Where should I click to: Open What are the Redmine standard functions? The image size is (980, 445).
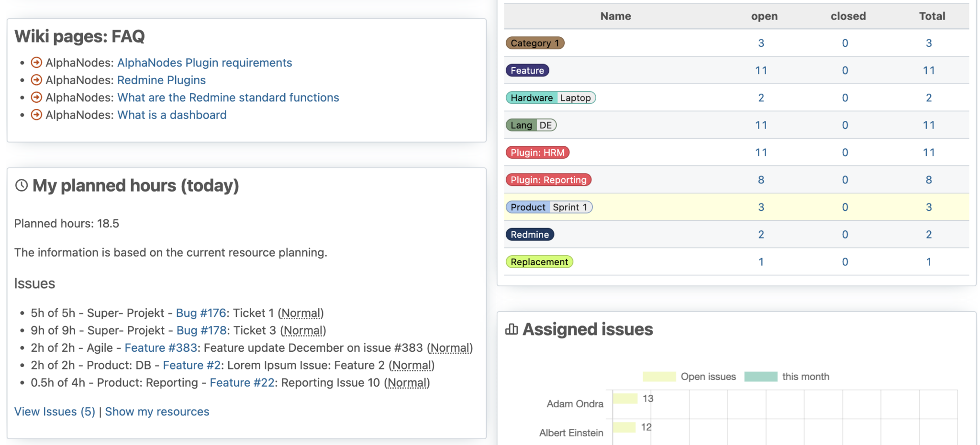tap(228, 98)
